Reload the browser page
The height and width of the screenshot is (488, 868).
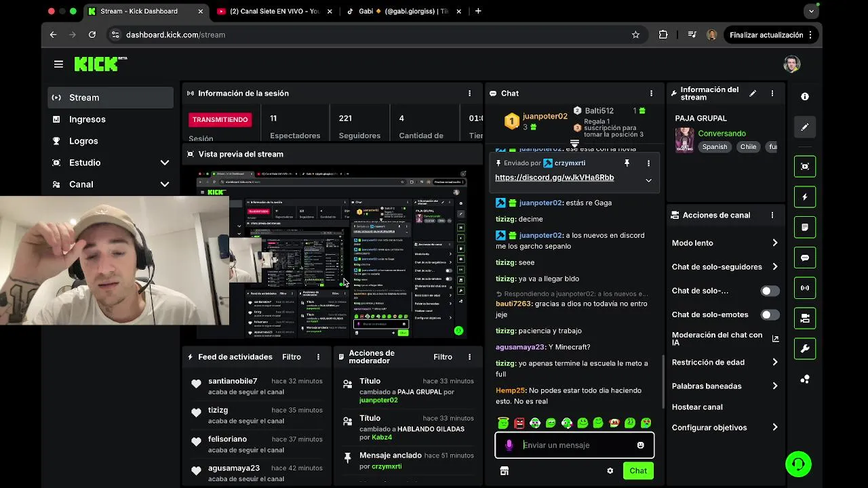click(92, 35)
